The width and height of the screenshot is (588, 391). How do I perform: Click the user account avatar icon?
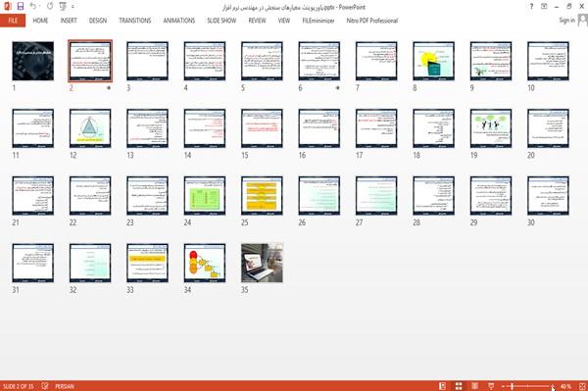click(583, 21)
